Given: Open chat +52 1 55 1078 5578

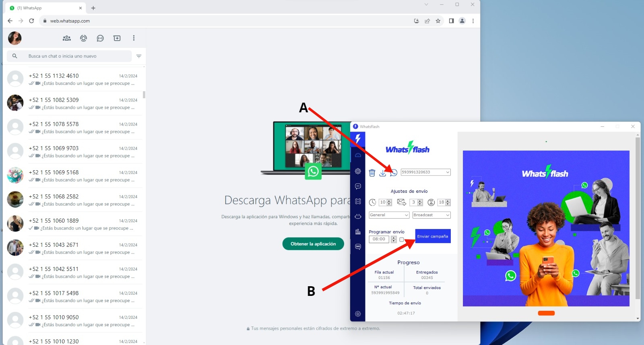Looking at the screenshot, I should tap(74, 128).
